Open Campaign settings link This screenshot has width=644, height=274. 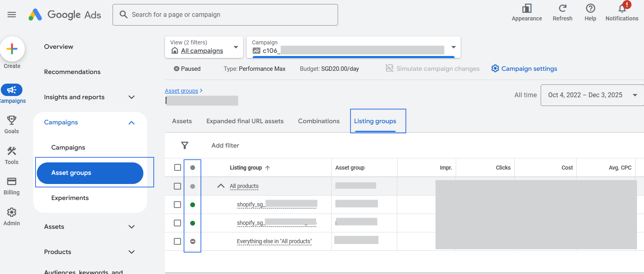(x=529, y=69)
